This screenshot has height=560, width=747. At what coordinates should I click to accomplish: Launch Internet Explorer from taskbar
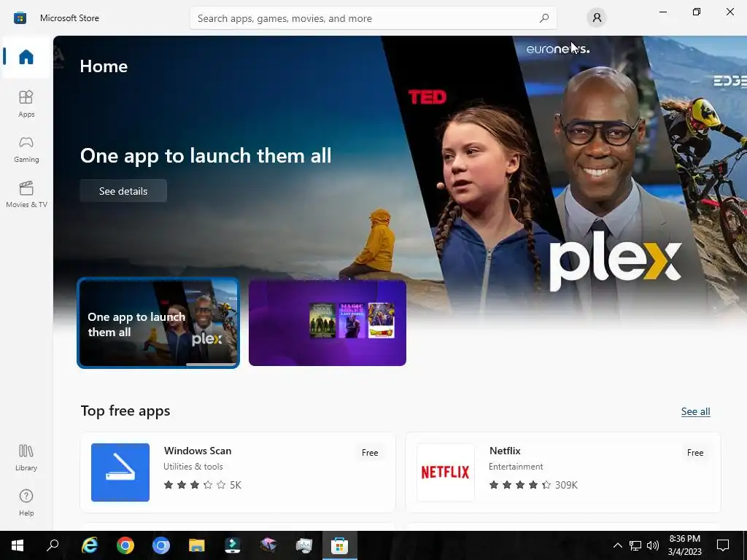[x=89, y=545]
